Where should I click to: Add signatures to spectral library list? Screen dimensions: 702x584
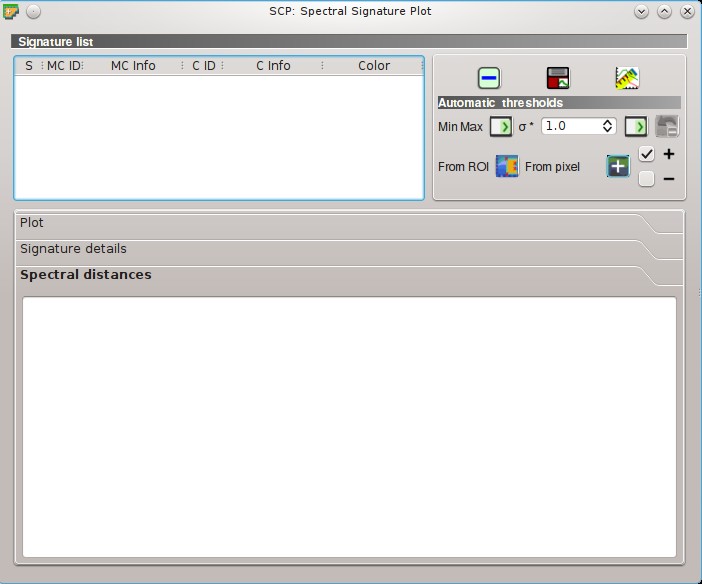pyautogui.click(x=558, y=78)
